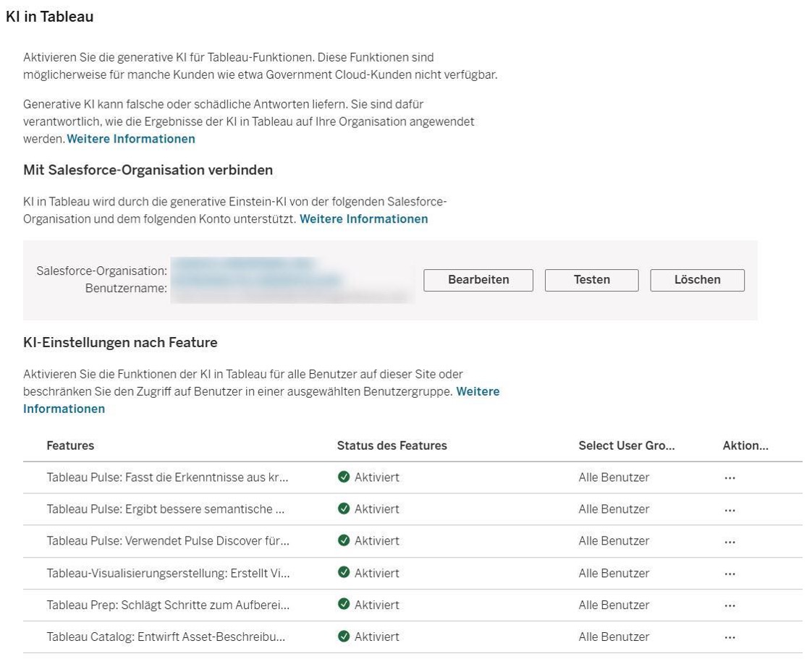Click green Aktiviert checkmark for Tableau Catalog
Image resolution: width=812 pixels, height=664 pixels.
click(344, 637)
